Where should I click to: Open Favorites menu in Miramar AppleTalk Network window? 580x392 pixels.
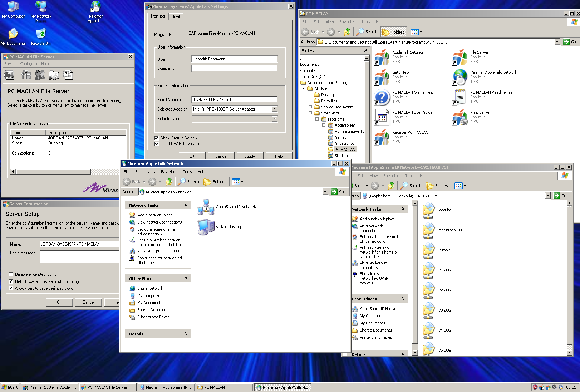tap(169, 172)
